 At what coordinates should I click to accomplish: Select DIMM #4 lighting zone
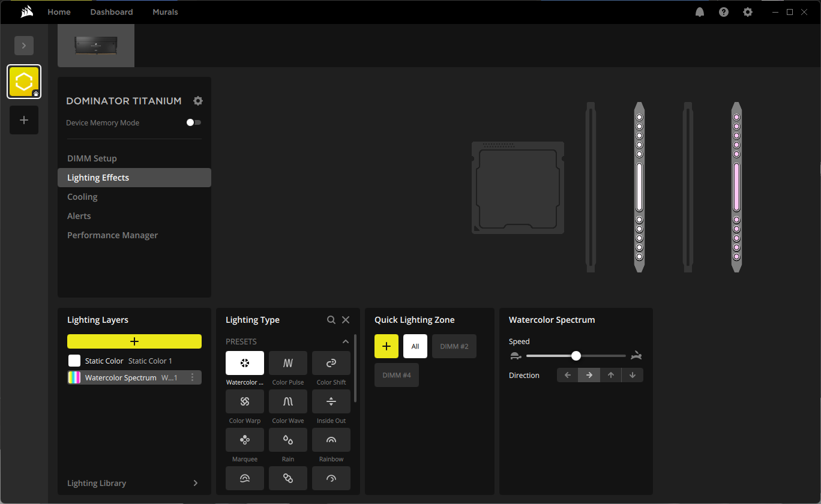[397, 375]
